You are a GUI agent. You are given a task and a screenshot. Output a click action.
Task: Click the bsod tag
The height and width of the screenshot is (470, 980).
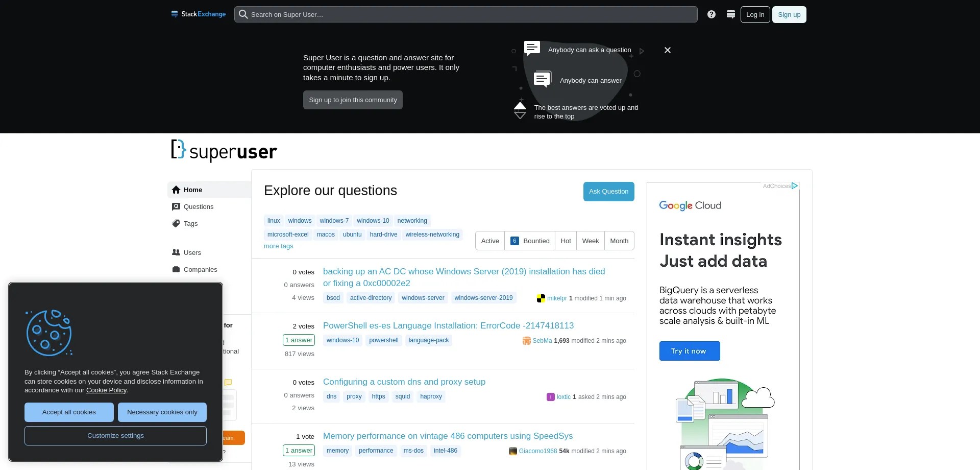pyautogui.click(x=333, y=298)
